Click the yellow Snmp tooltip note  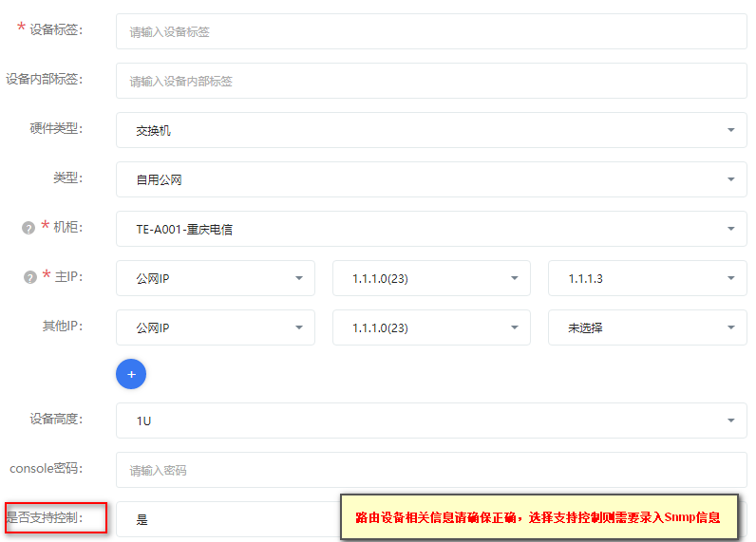539,517
